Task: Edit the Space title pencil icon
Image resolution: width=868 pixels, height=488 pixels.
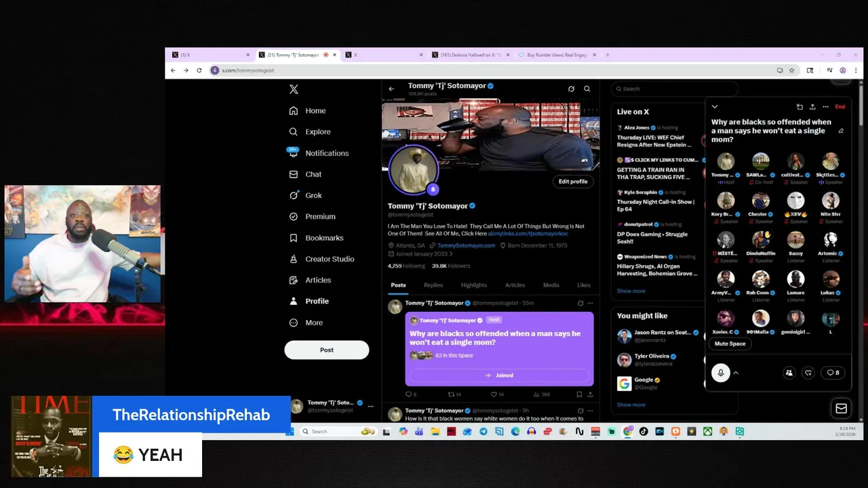Action: pos(841,131)
